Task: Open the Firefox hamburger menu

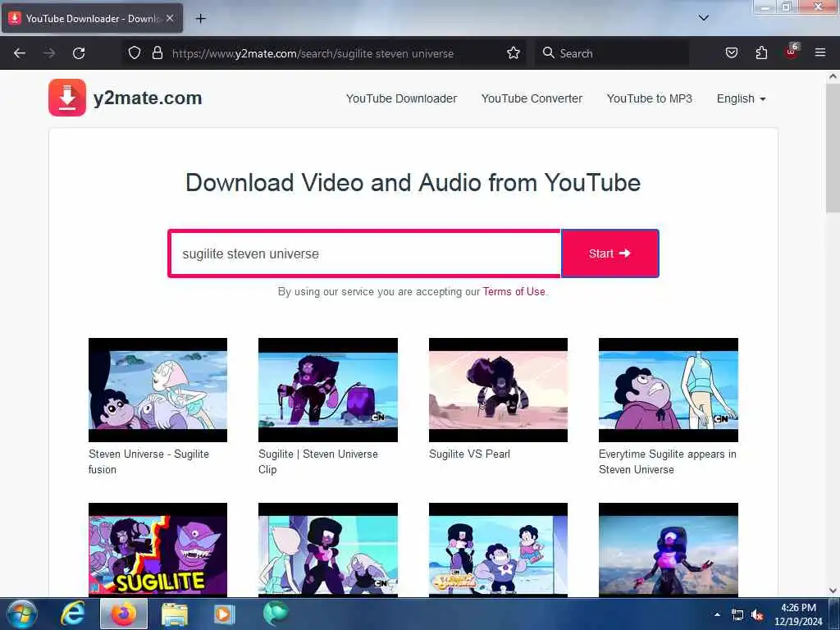Action: pos(820,53)
